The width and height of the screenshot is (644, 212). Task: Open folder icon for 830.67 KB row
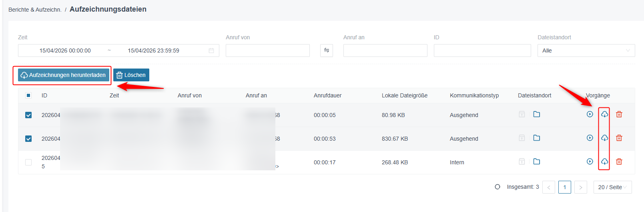click(x=537, y=138)
